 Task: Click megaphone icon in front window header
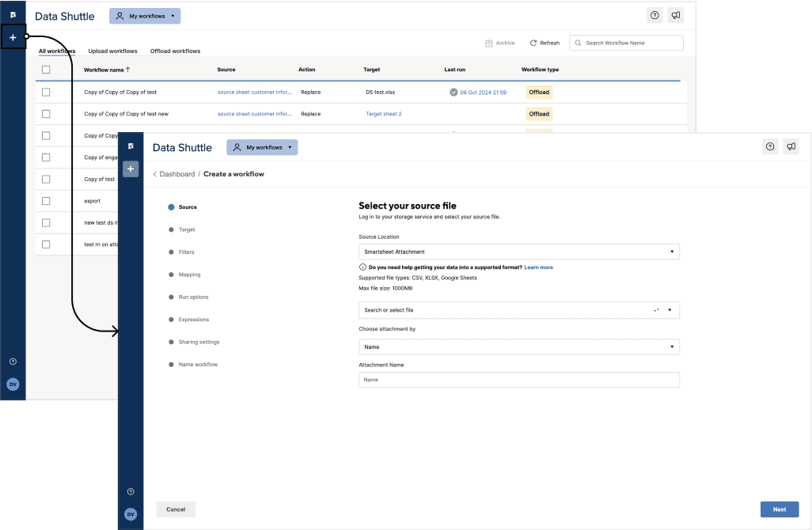pyautogui.click(x=791, y=146)
